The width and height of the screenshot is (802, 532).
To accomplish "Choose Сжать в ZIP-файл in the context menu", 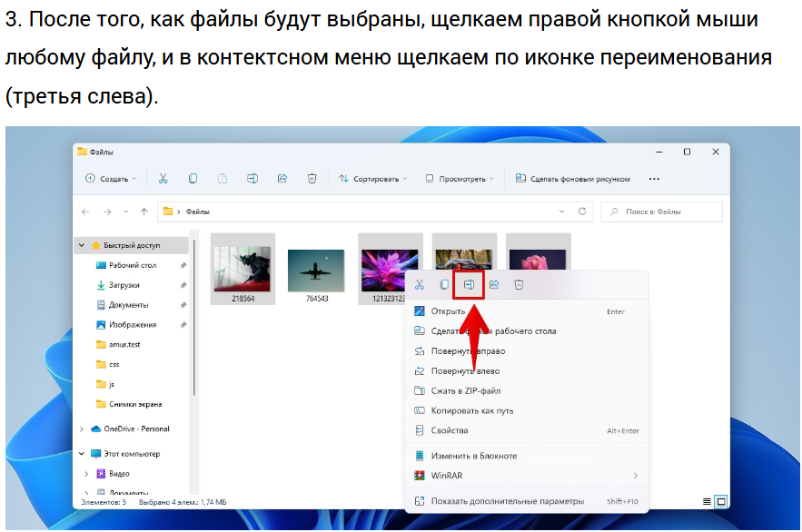I will tap(527, 391).
